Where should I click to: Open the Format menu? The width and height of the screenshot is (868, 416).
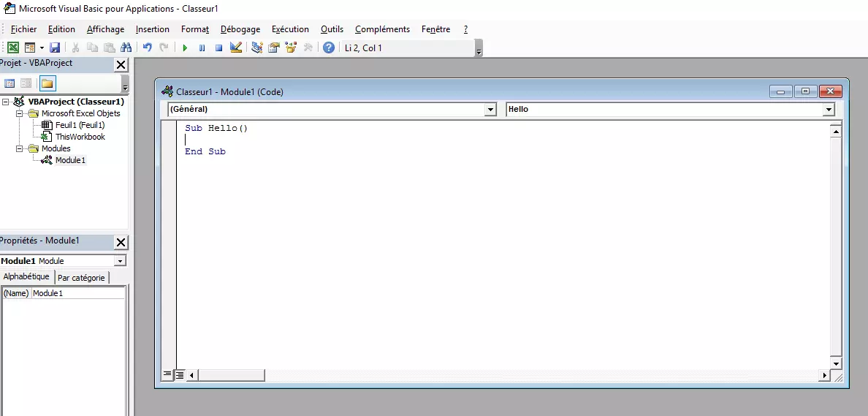[x=195, y=29]
